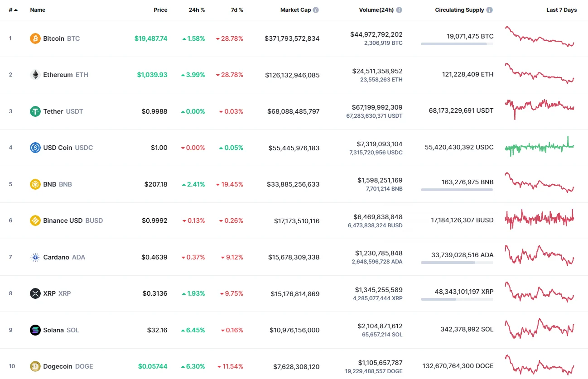The height and width of the screenshot is (379, 588).
Task: Sort table by rank number column
Action: (x=13, y=10)
